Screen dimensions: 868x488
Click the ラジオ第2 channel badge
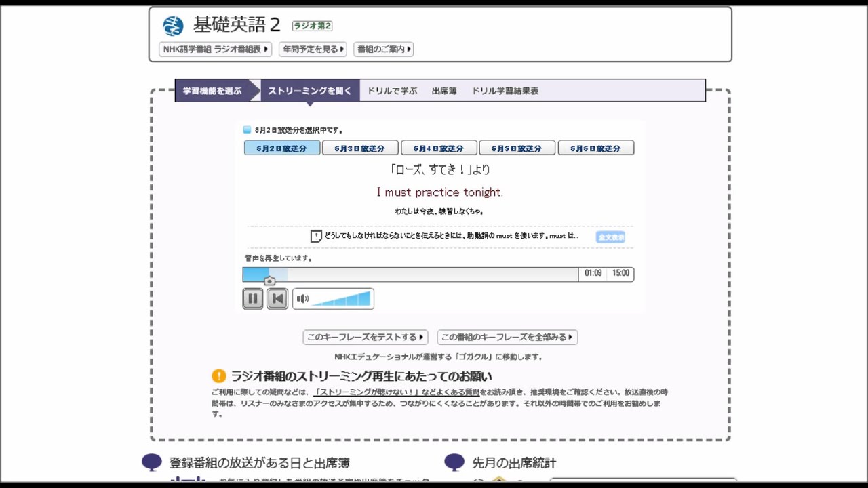(x=312, y=26)
